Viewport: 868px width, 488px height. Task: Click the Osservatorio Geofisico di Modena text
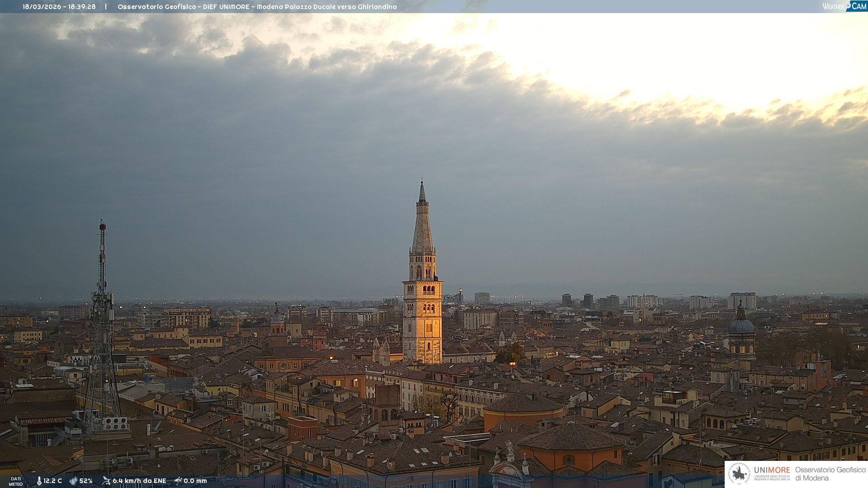(830, 474)
